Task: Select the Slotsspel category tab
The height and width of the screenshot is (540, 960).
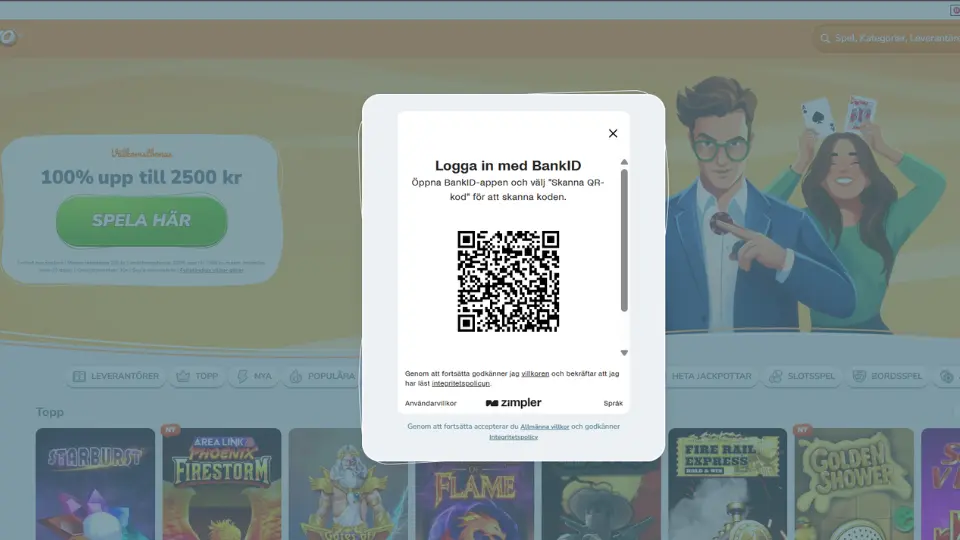Action: pos(802,376)
